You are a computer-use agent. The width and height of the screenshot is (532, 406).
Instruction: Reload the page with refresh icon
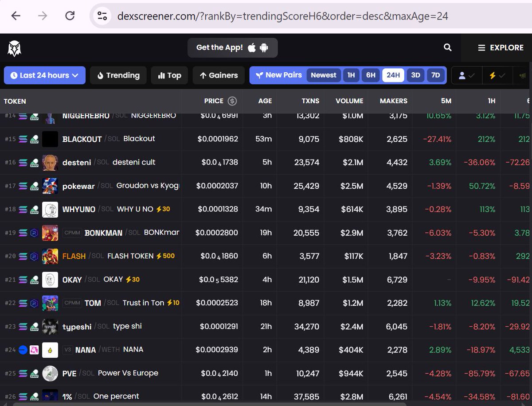70,16
